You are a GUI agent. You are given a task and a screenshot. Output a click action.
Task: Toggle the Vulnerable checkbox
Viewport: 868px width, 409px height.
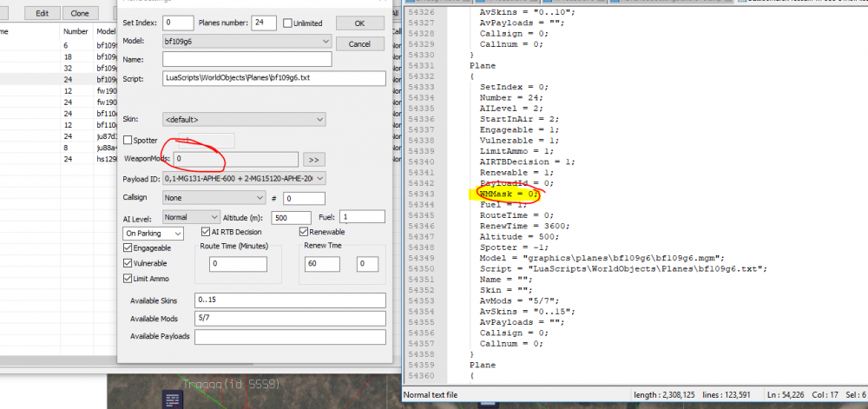click(128, 263)
